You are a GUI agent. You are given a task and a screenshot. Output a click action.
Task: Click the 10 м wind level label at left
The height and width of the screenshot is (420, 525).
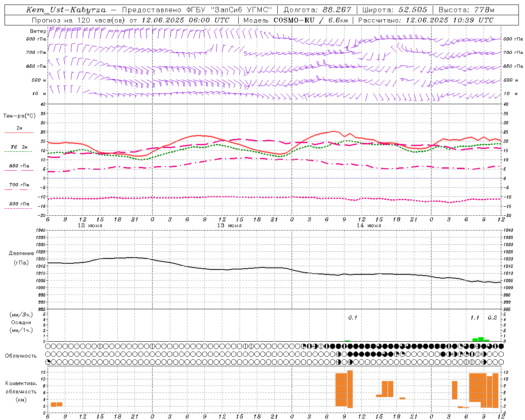(39, 94)
